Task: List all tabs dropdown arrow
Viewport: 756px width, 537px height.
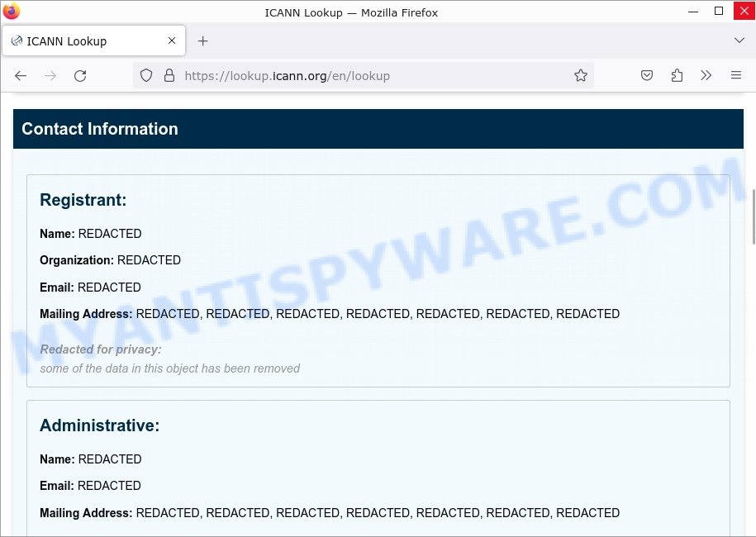Action: point(739,40)
